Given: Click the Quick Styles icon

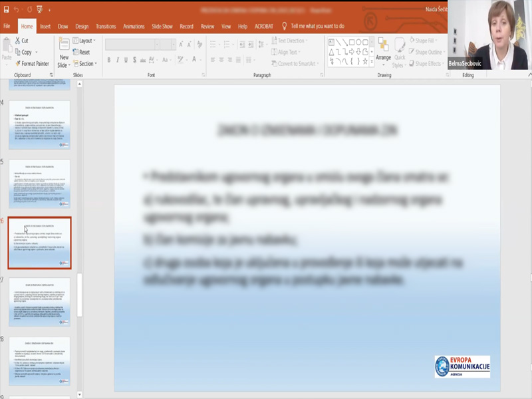Looking at the screenshot, I should (x=398, y=52).
